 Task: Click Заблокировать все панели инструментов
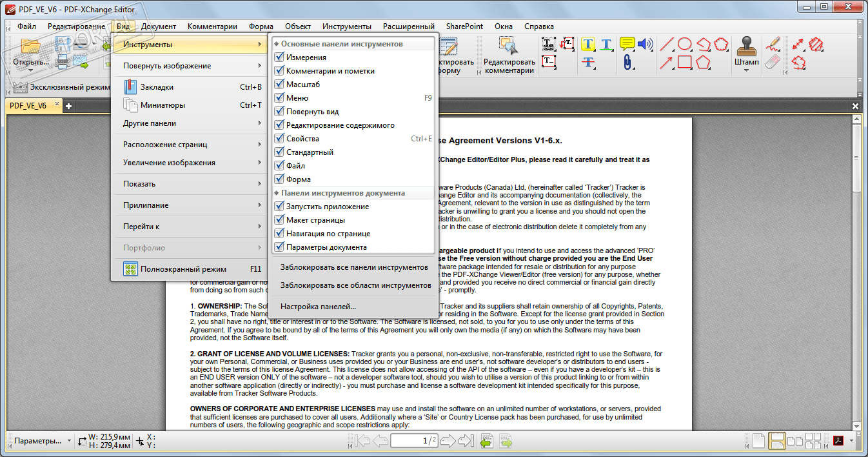(x=354, y=267)
